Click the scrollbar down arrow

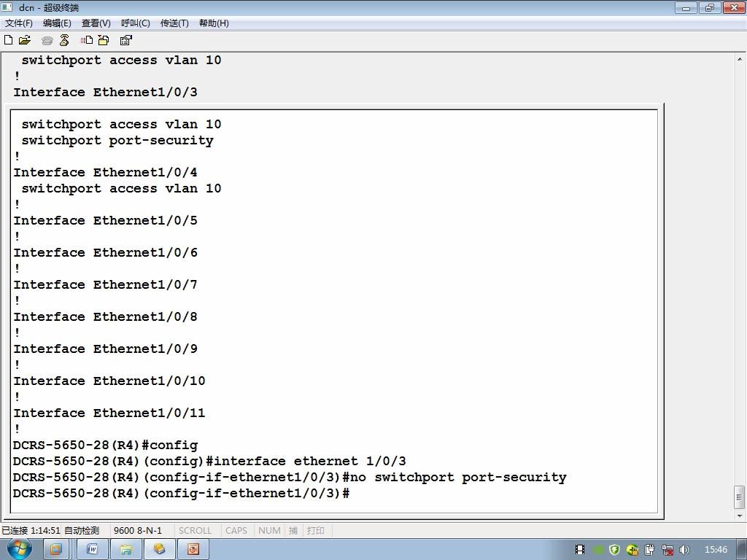(740, 516)
